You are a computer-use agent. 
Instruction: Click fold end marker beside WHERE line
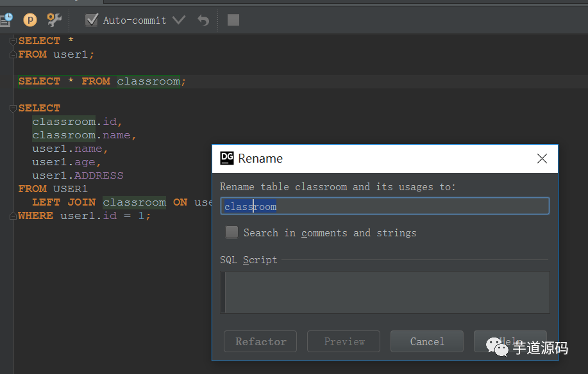[13, 216]
